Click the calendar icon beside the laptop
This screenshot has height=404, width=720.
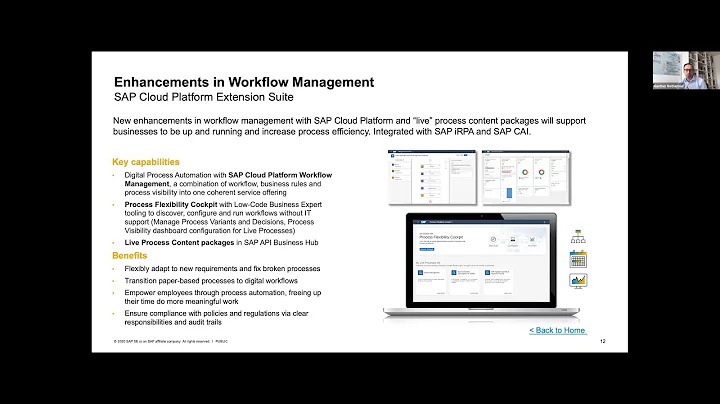click(578, 259)
